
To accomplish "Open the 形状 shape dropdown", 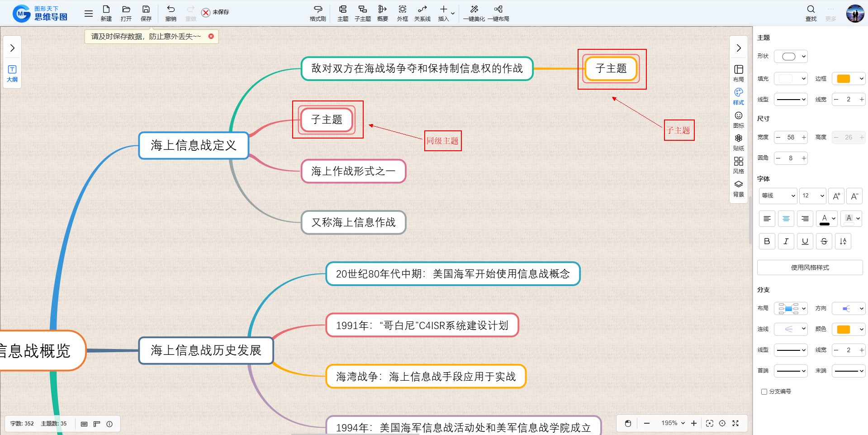I will click(x=791, y=57).
